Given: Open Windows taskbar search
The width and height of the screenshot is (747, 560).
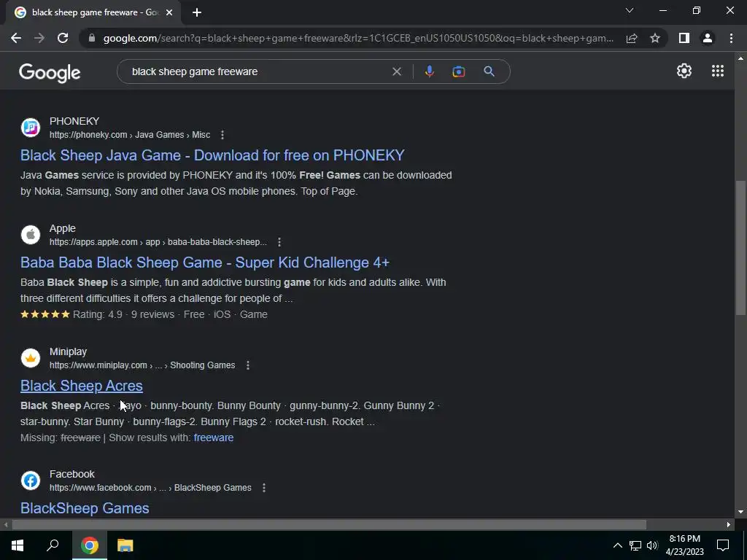Looking at the screenshot, I should [53, 545].
